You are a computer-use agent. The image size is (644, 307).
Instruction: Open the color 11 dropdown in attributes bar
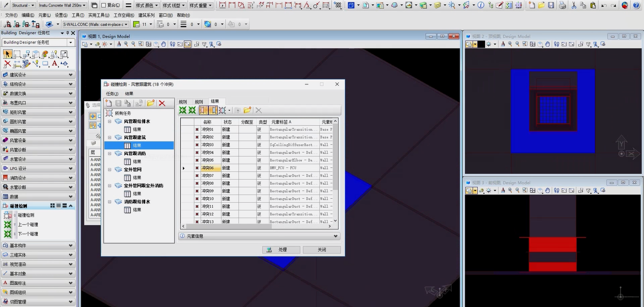pyautogui.click(x=151, y=24)
